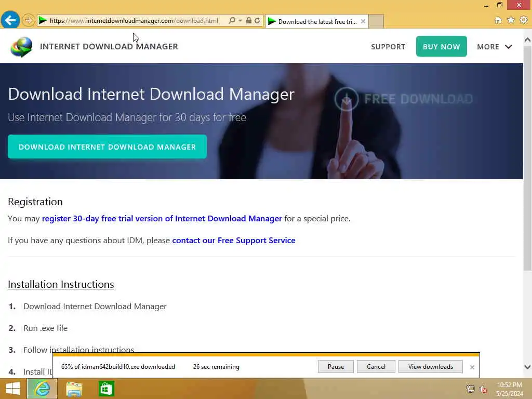Click the Internet Explorer taskbar icon

42,389
